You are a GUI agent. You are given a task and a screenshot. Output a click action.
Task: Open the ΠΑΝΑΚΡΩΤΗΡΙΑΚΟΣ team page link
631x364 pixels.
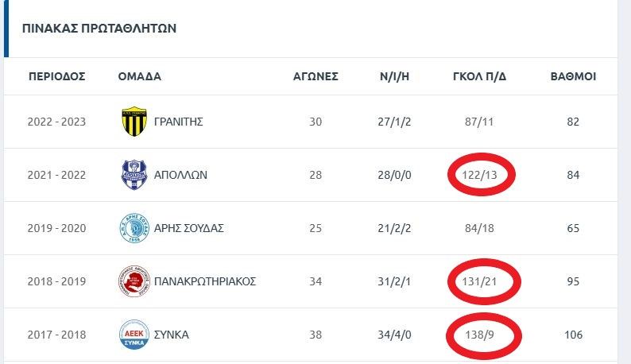[x=206, y=281]
